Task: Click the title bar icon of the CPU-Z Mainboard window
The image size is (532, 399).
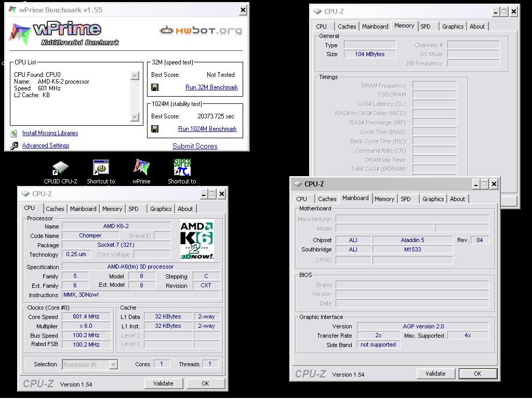Action: click(x=298, y=184)
